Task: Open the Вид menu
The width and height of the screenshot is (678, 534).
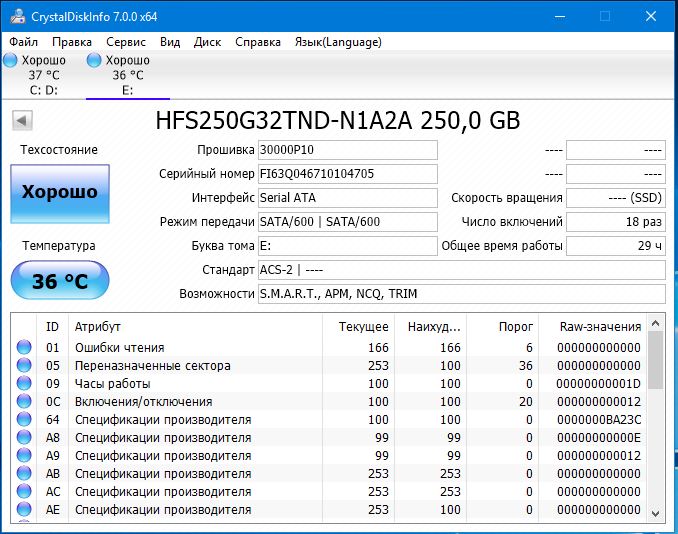Action: [170, 42]
